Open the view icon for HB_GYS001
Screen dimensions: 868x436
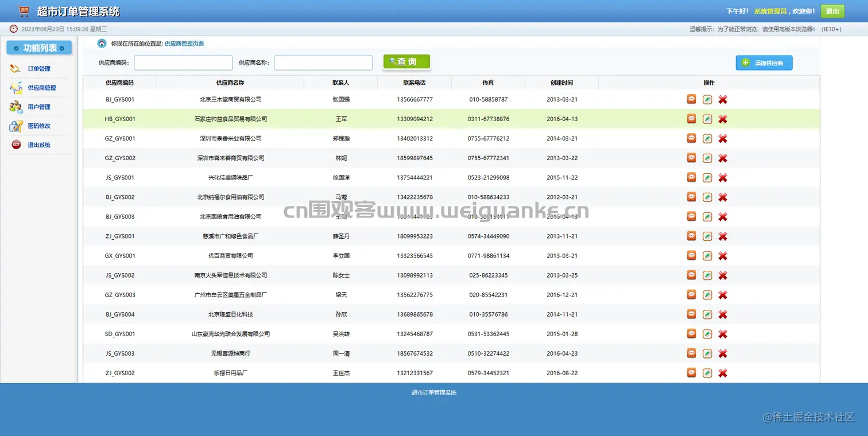click(692, 119)
